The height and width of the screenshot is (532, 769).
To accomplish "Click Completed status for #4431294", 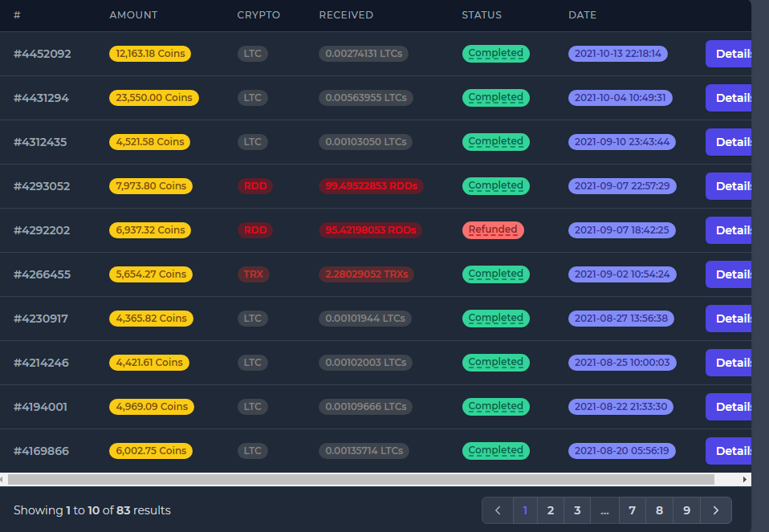I will (x=496, y=98).
